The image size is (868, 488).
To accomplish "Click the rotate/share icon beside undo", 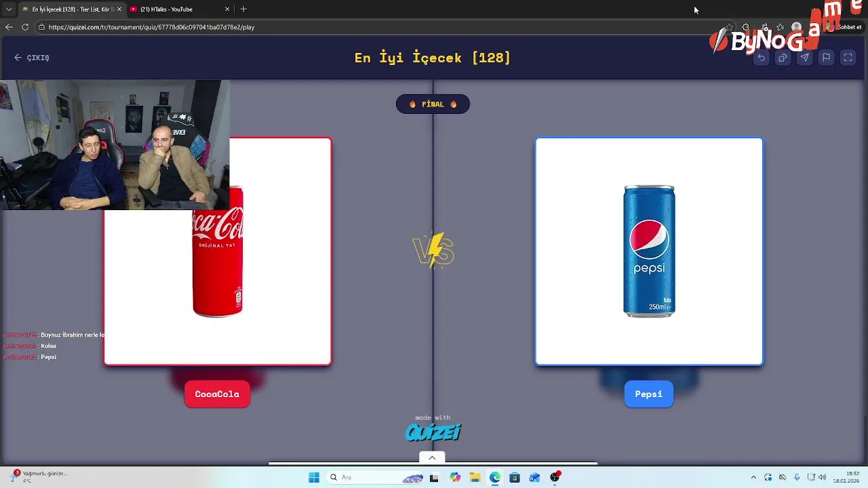I will pos(783,58).
